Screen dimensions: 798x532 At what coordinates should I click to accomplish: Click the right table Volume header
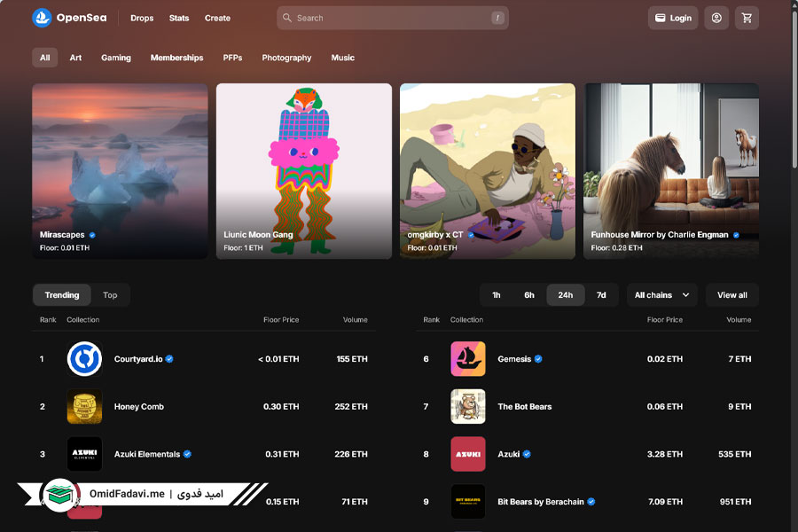pyautogui.click(x=739, y=320)
